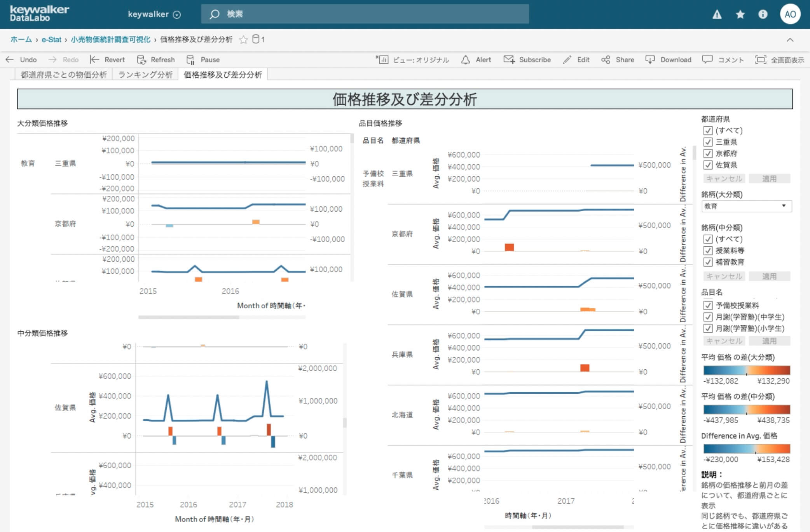Toggle 銘柄(中分類) (すべて) checkbox
This screenshot has height=532, width=810.
tap(708, 239)
